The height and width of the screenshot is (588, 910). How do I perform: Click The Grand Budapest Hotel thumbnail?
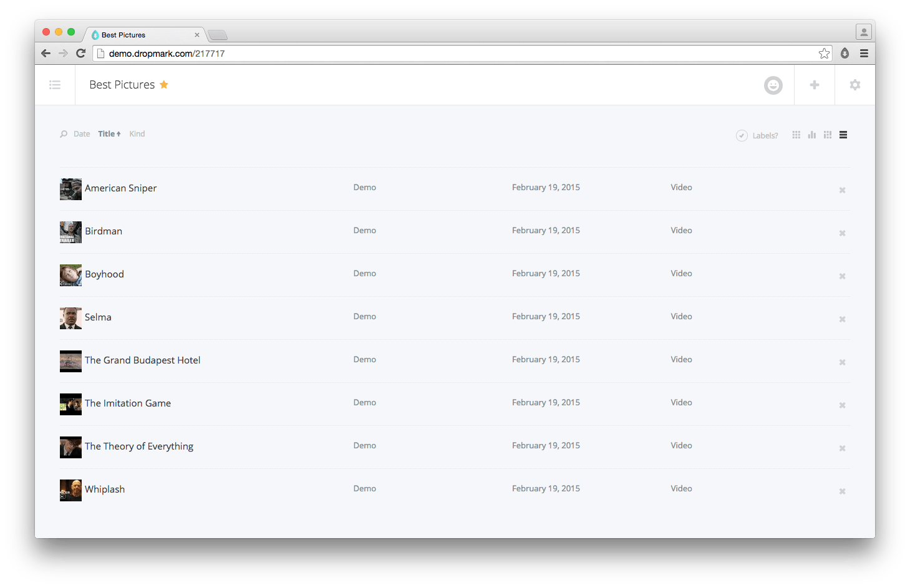click(x=70, y=361)
